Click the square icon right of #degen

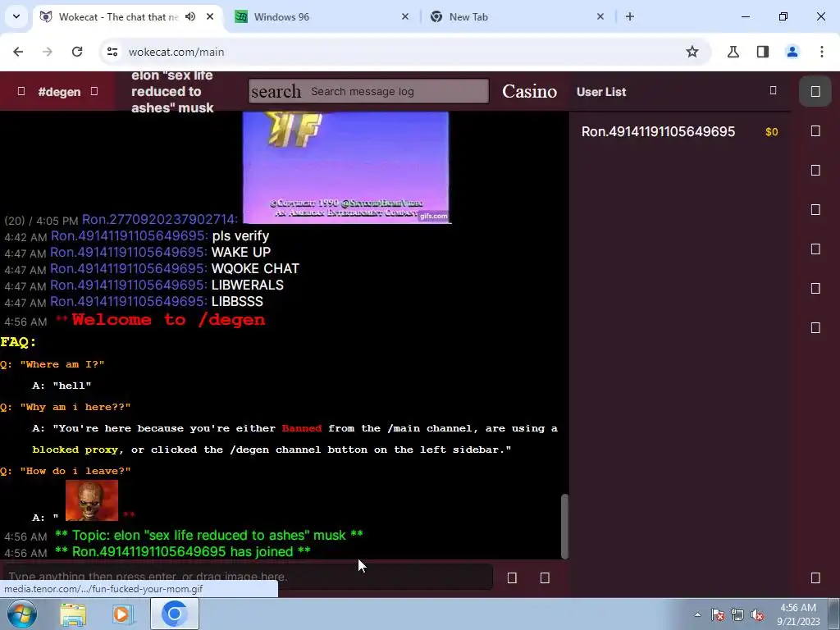[94, 91]
